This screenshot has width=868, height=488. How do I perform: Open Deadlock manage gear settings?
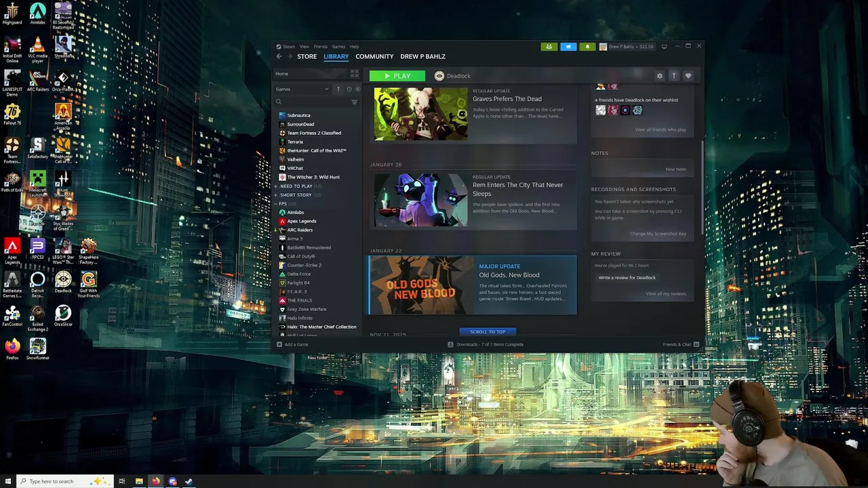click(659, 76)
